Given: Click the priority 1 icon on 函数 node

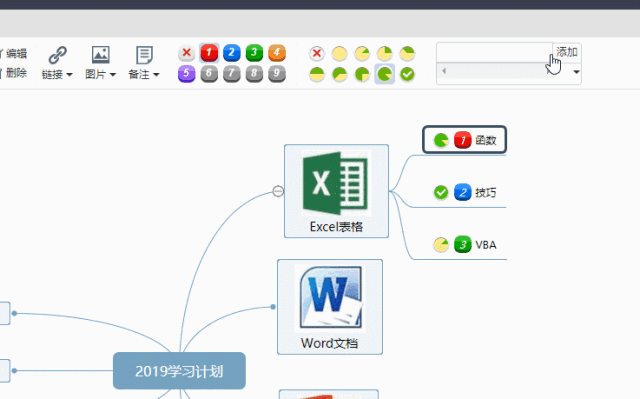Looking at the screenshot, I should [463, 140].
